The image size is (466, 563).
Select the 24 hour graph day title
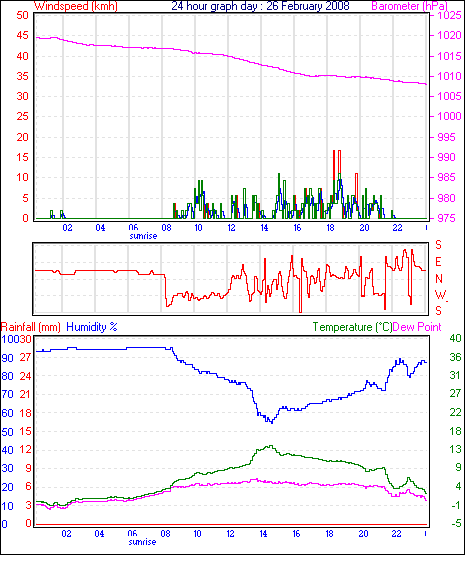tap(260, 6)
